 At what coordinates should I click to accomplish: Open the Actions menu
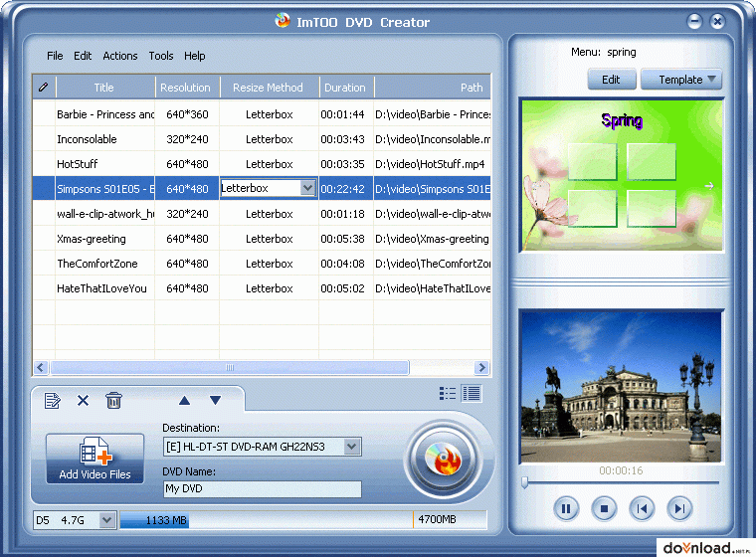120,56
